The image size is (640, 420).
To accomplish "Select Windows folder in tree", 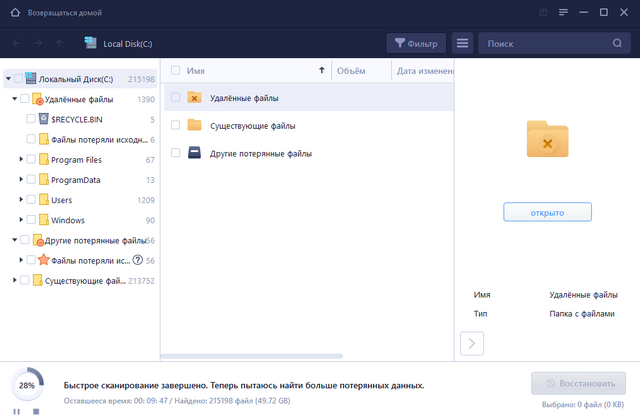I will click(67, 220).
